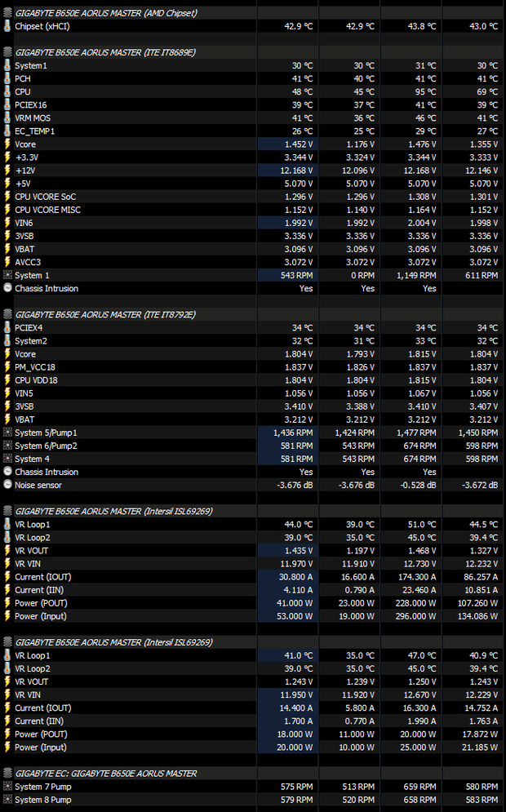Click the System 5/Pump1 maximum value 1,477 RPM
The height and width of the screenshot is (812, 506).
(x=416, y=433)
